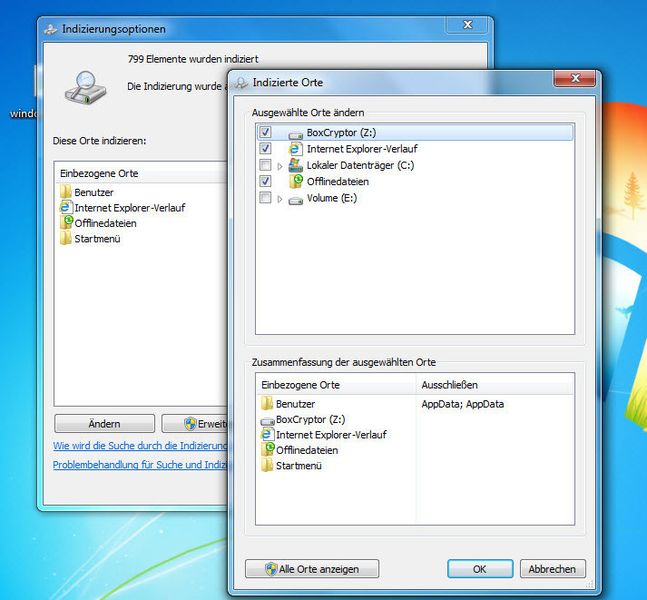This screenshot has width=647, height=600.
Task: Expand the Volume (E:) tree node
Action: pyautogui.click(x=280, y=199)
